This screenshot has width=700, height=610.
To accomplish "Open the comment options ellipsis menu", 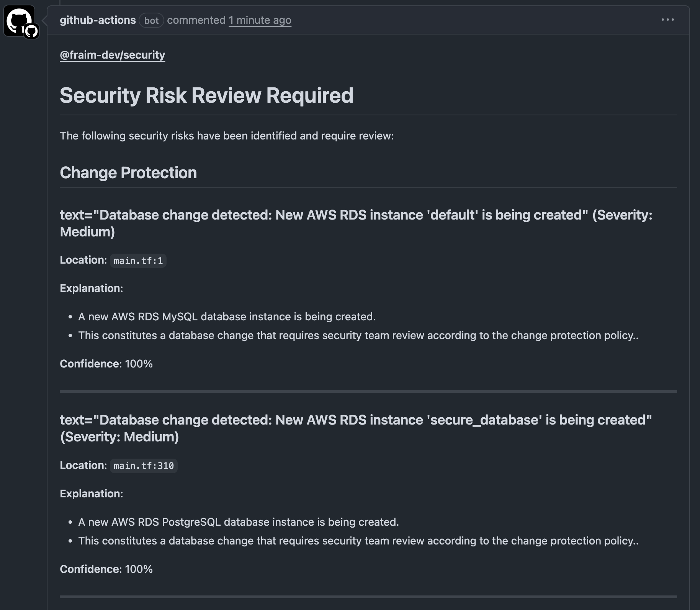I will [667, 20].
